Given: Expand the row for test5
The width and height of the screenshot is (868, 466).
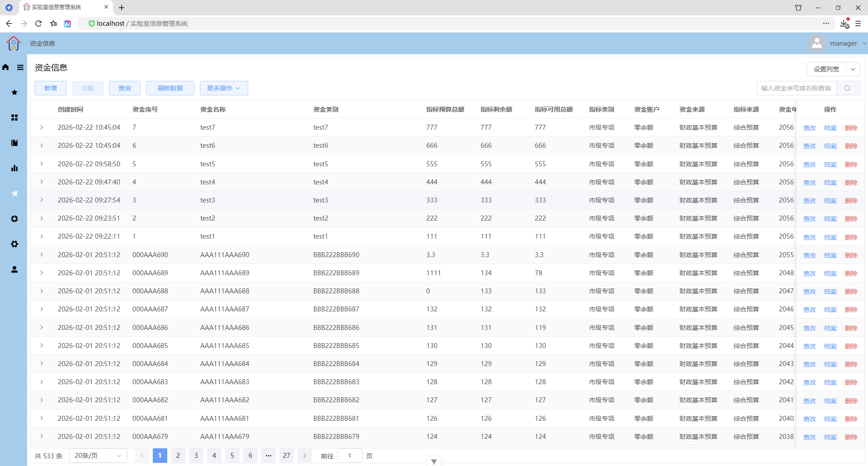Looking at the screenshot, I should tap(42, 164).
